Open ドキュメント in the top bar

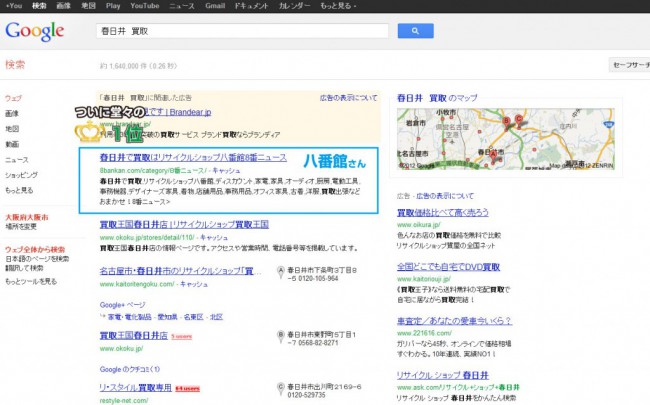[251, 6]
